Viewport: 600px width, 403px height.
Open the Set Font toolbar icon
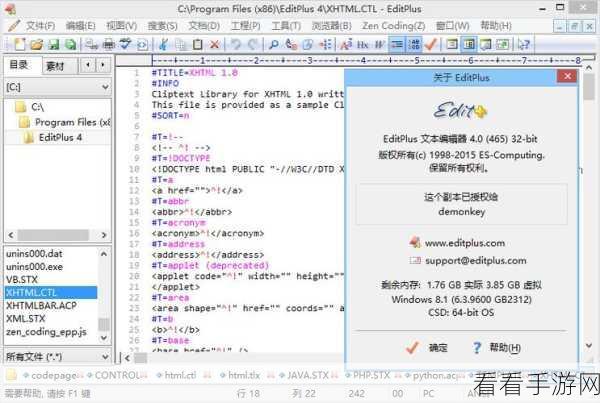[346, 44]
